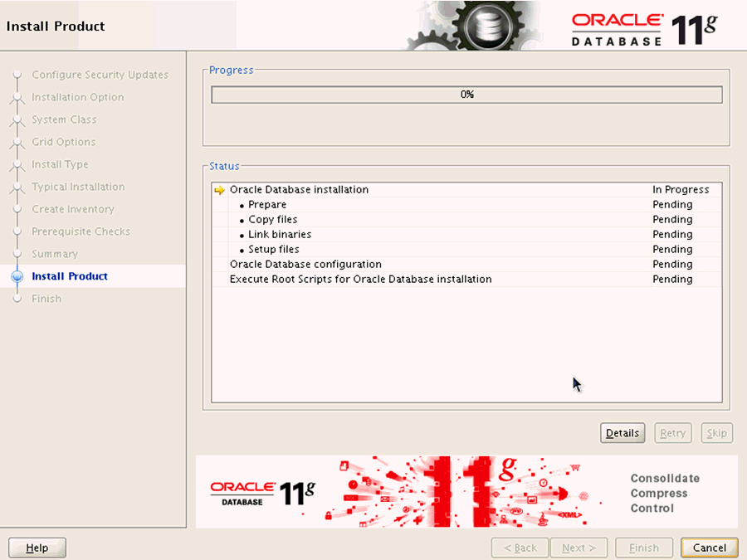The height and width of the screenshot is (560, 747).
Task: Click the Finish button
Action: (644, 548)
